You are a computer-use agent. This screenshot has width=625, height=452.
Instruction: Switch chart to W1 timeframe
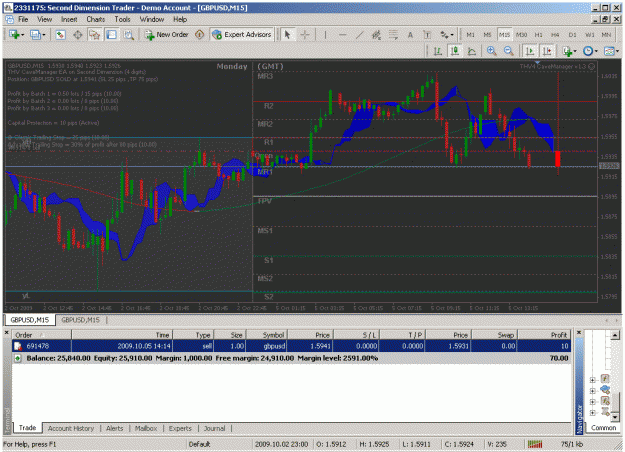click(x=590, y=35)
